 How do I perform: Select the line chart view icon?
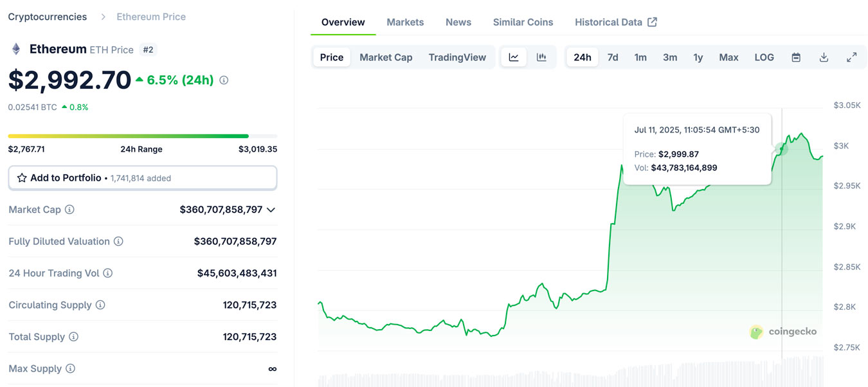click(x=512, y=57)
